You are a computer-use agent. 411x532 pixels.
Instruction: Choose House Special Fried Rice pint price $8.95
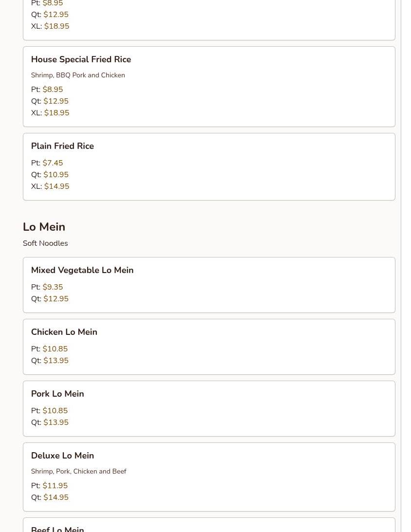pyautogui.click(x=53, y=90)
